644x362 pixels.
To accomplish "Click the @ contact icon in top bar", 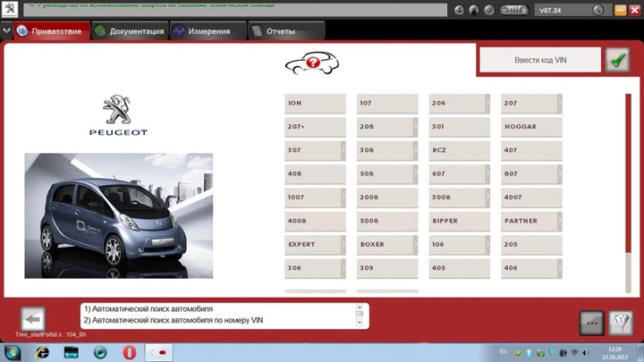I will (488, 10).
